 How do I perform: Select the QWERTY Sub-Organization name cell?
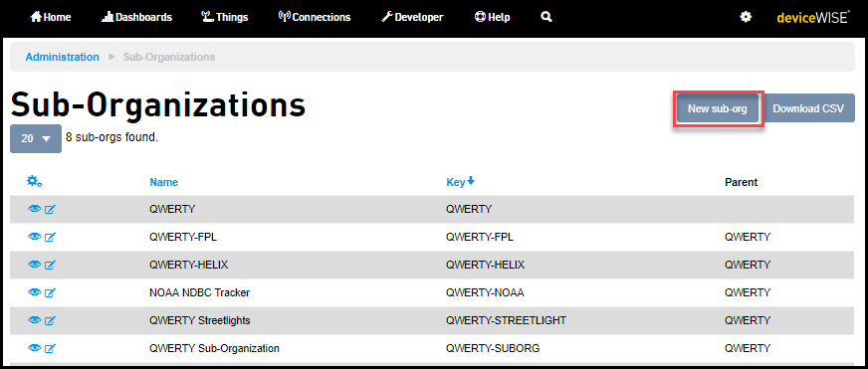coord(214,348)
